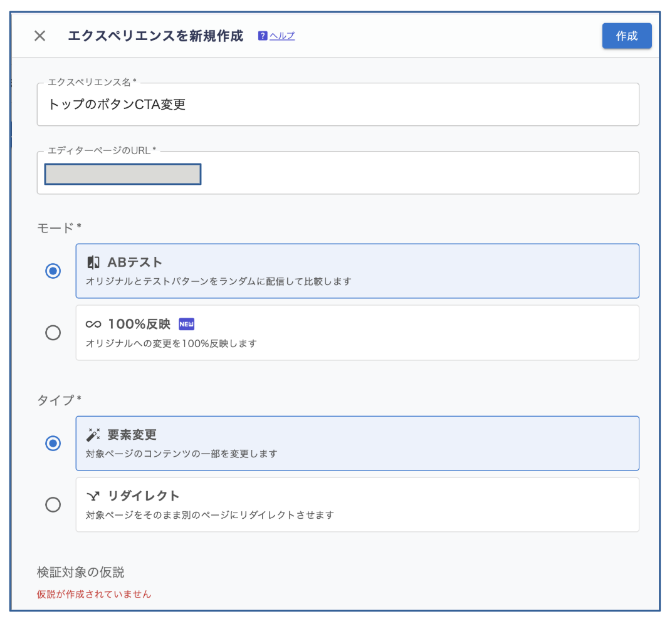Image resolution: width=672 pixels, height=619 pixels.
Task: Focus the エクスペリエンス名 text field
Action: [338, 105]
